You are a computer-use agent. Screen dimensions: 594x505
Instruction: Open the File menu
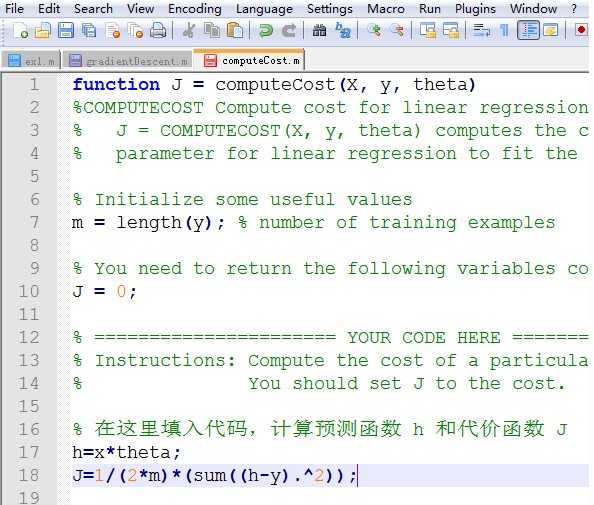click(x=14, y=8)
